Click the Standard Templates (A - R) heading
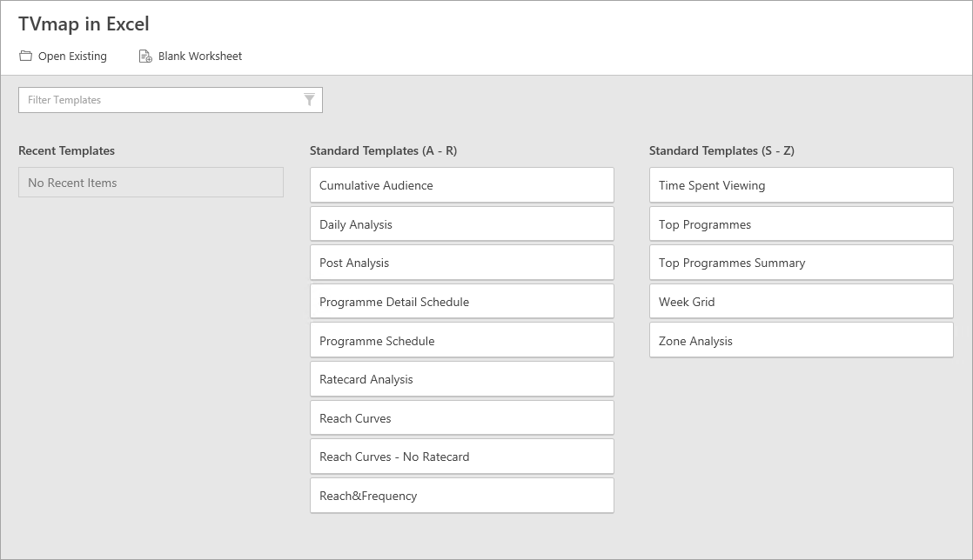Image resolution: width=973 pixels, height=560 pixels. 384,150
